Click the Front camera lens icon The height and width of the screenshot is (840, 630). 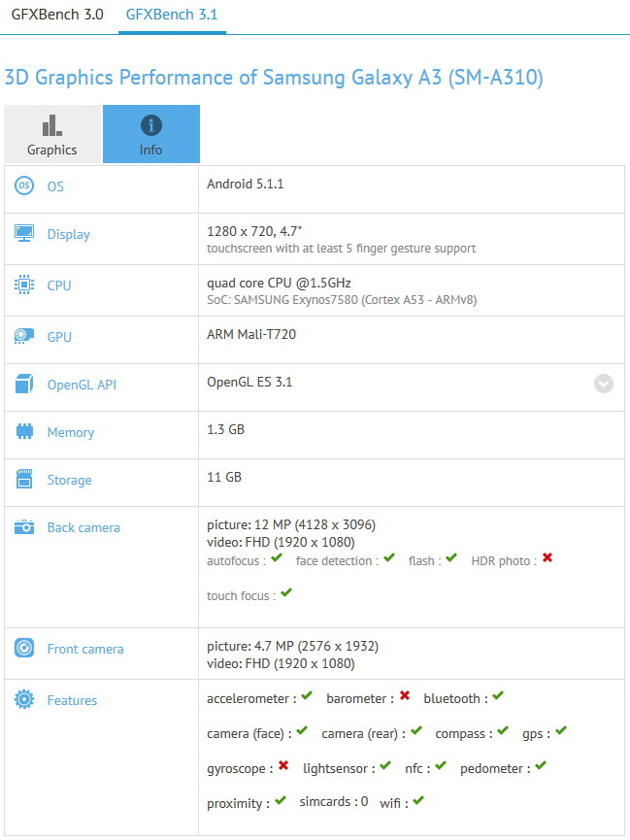24,649
